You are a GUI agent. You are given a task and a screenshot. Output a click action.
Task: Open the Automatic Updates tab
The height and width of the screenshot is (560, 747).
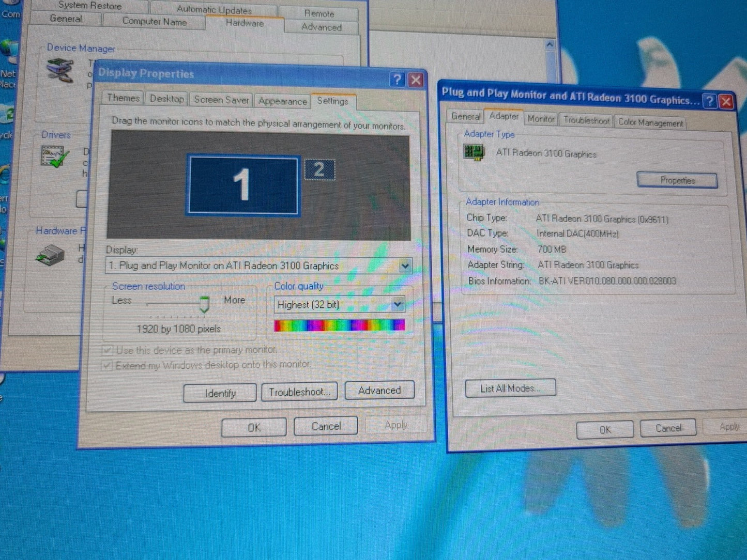214,9
